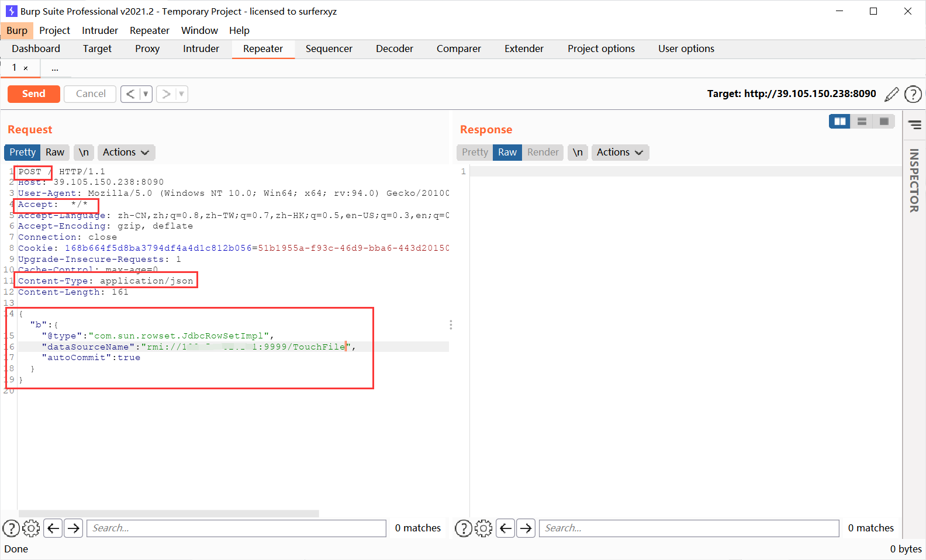Open the Burp menu
The image size is (926, 560).
17,30
